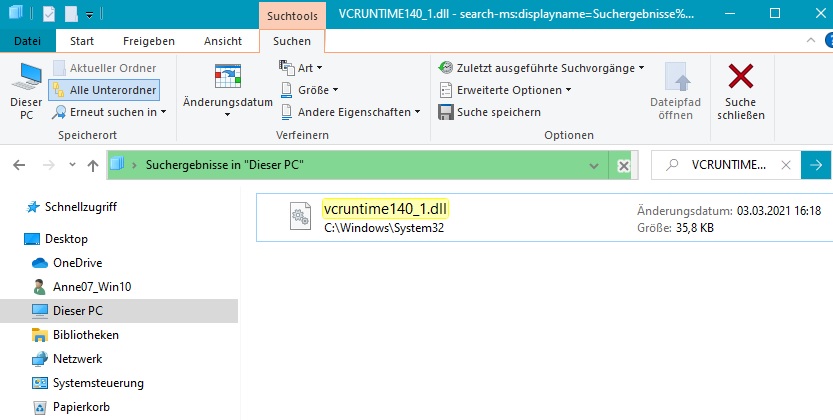The width and height of the screenshot is (833, 420).
Task: Open Erweiterte Optionen dropdown
Action: pos(505,90)
